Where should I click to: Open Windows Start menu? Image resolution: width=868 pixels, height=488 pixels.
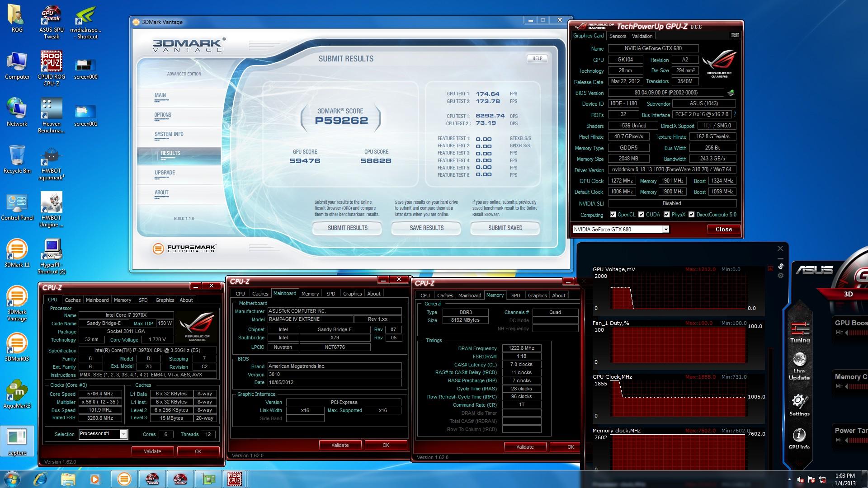pos(12,479)
